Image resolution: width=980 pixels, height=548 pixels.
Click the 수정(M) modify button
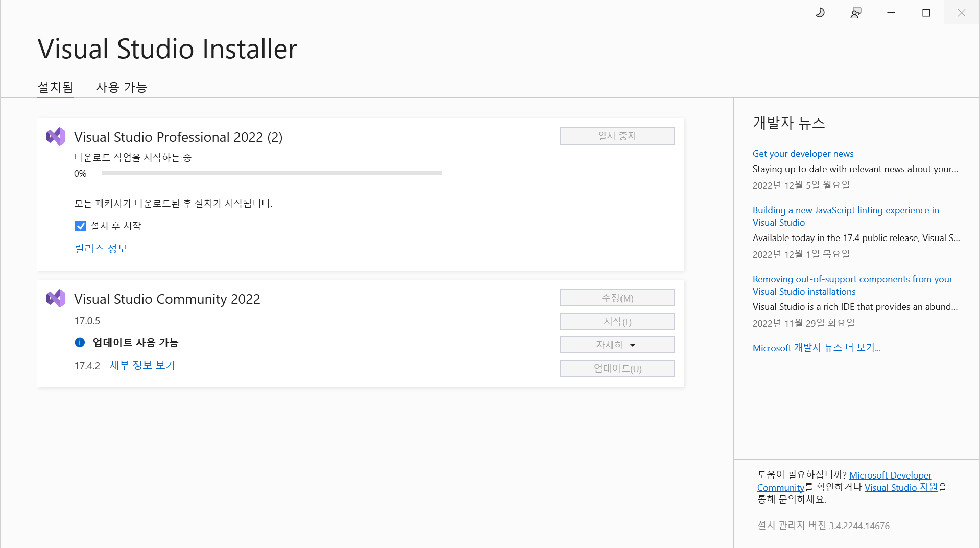pos(617,298)
